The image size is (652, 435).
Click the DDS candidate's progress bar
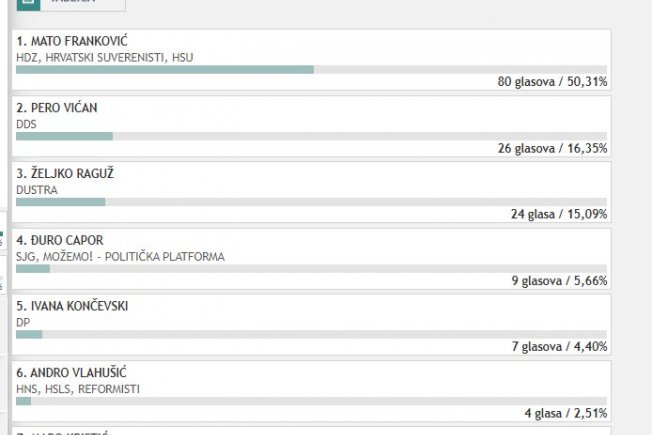[x=311, y=136]
